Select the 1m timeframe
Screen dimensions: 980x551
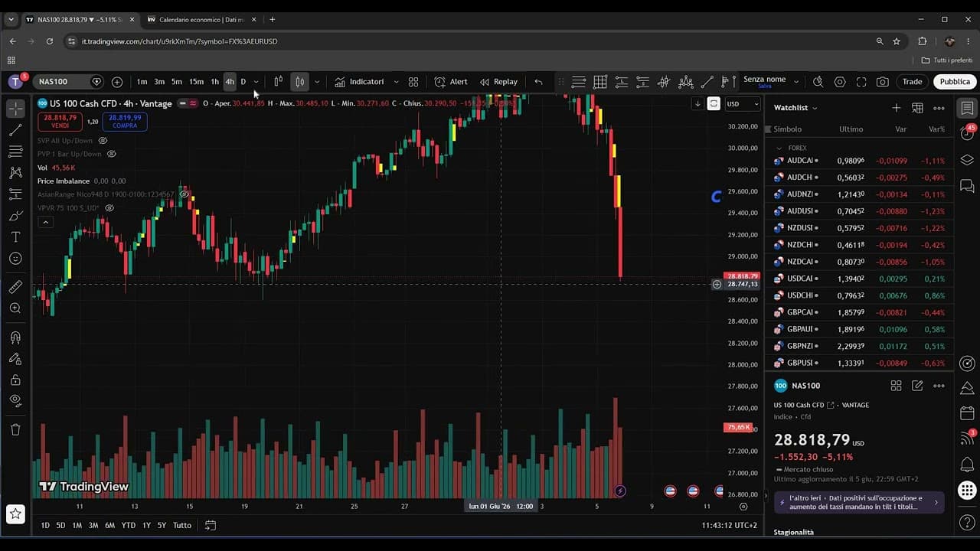[142, 82]
